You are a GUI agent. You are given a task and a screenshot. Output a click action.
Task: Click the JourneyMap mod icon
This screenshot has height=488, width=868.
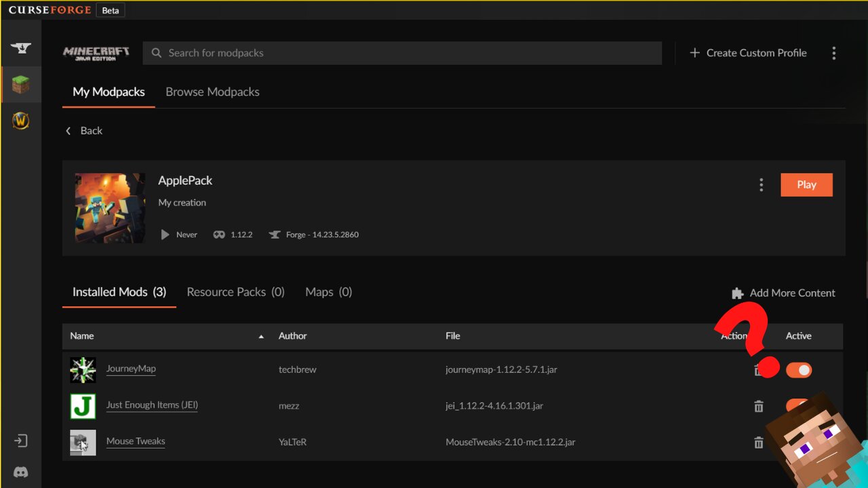click(x=83, y=370)
